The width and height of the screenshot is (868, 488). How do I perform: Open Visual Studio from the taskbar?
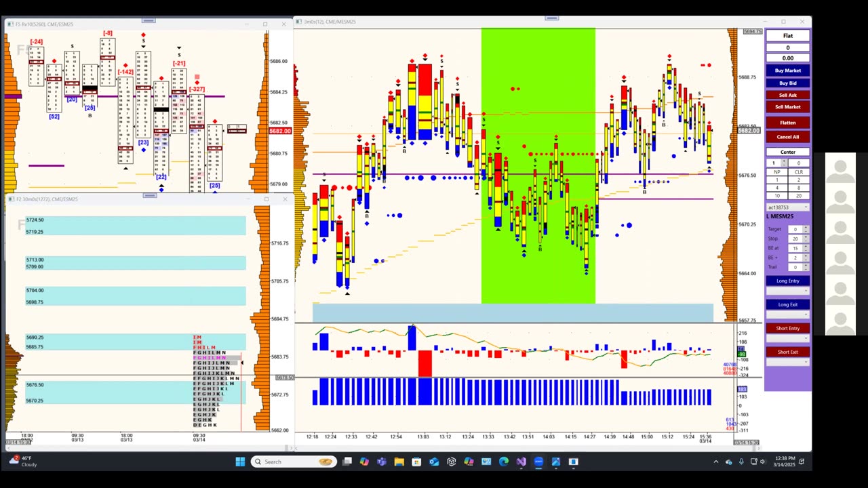click(521, 462)
